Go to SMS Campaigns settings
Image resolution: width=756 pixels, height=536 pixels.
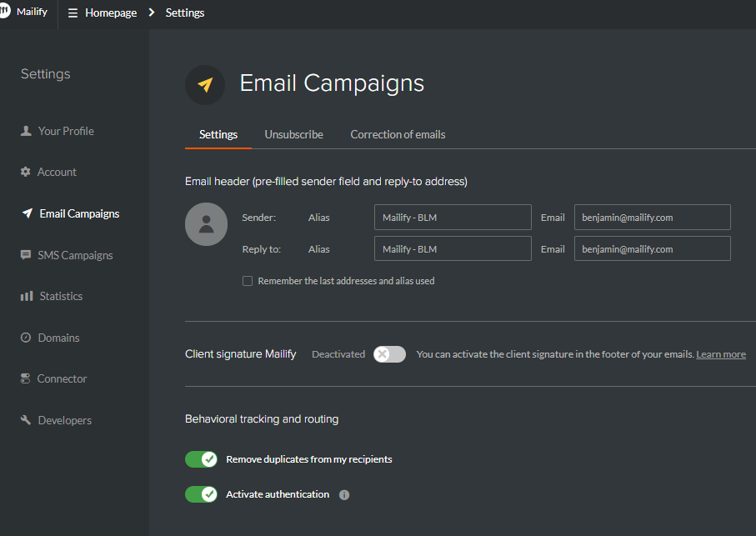pos(75,255)
